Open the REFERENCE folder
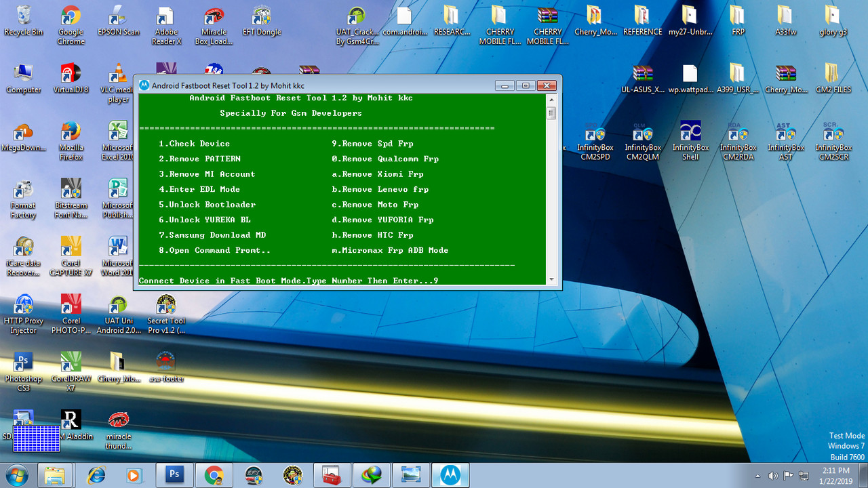Viewport: 868px width, 488px height. click(642, 22)
